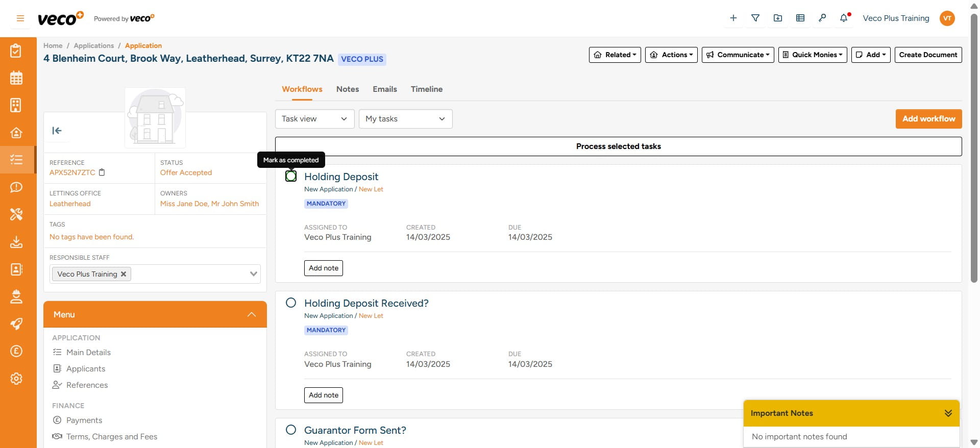Click the folder download icon in top bar
The height and width of the screenshot is (448, 980).
tap(778, 18)
